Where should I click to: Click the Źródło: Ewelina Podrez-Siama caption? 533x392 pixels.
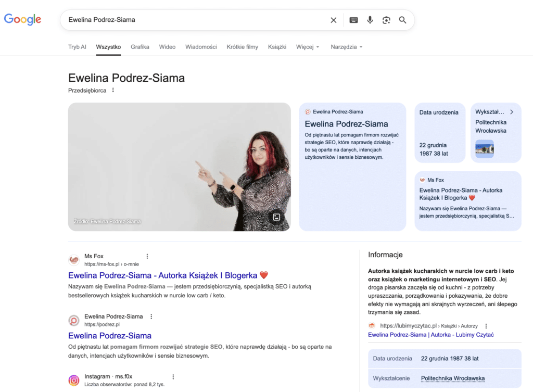[x=107, y=221]
